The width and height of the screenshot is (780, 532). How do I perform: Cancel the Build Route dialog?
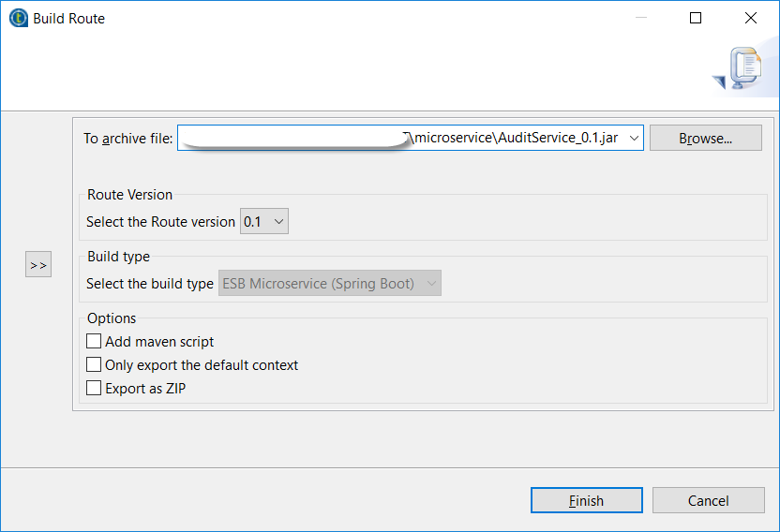[x=708, y=501]
